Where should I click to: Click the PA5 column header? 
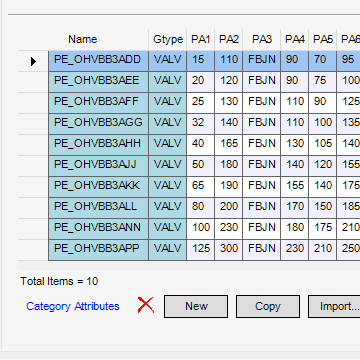click(x=323, y=39)
